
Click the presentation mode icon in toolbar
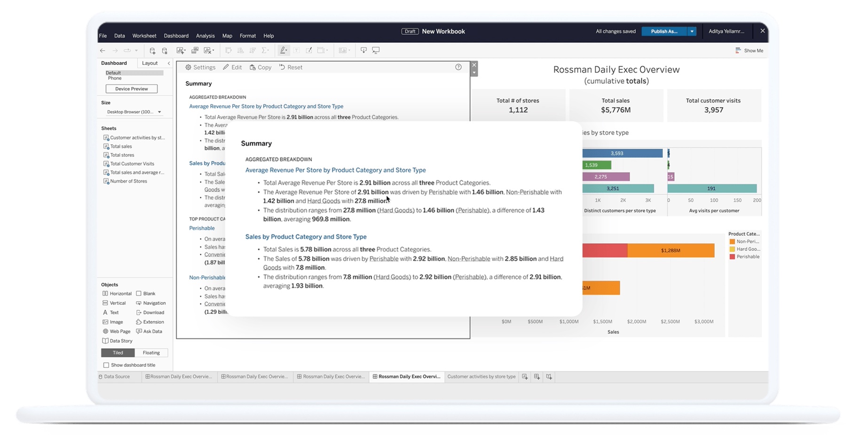pyautogui.click(x=376, y=50)
